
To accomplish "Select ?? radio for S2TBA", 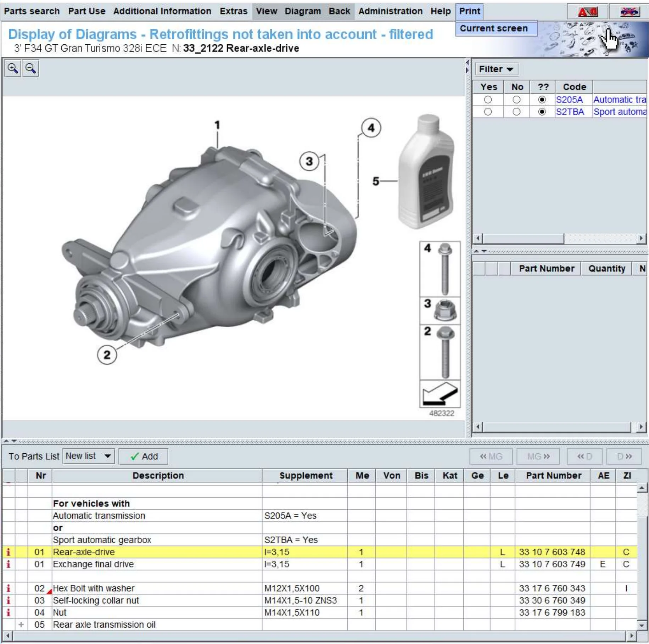I will coord(542,112).
